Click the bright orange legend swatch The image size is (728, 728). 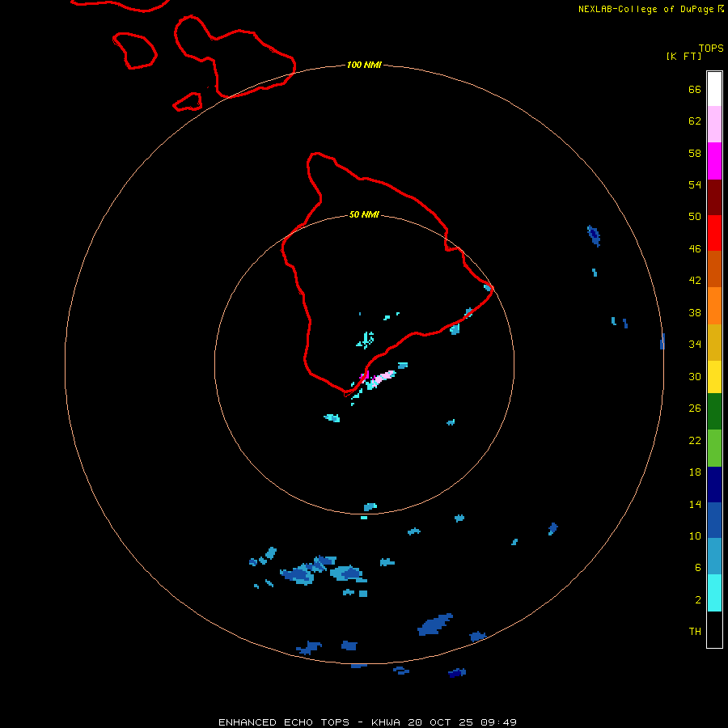point(714,306)
